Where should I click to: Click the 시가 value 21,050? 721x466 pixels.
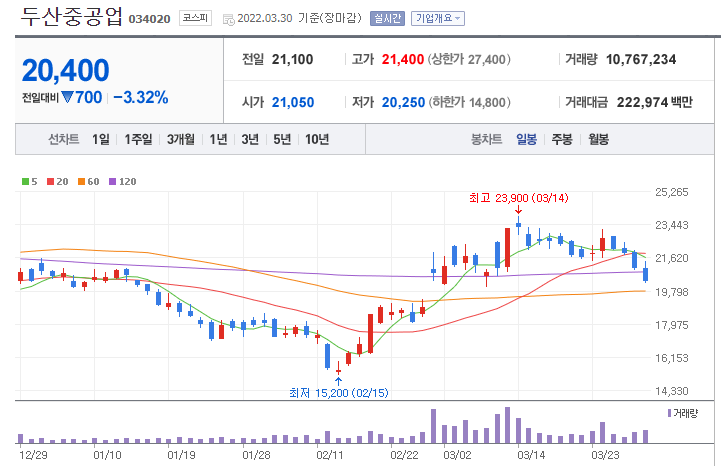click(x=293, y=102)
